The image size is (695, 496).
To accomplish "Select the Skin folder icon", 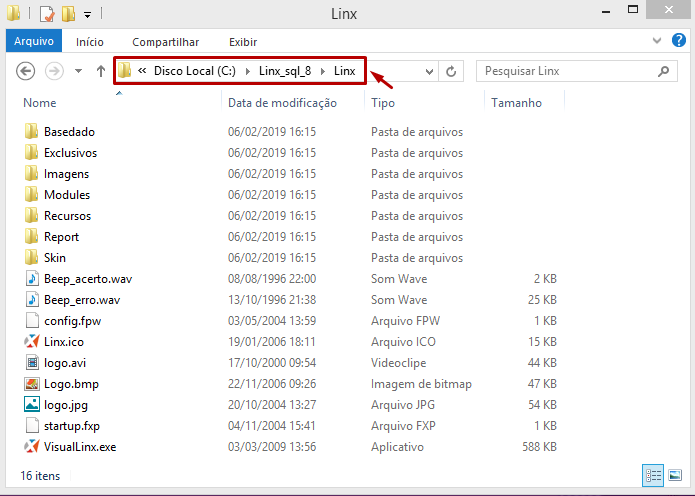I will (31, 257).
